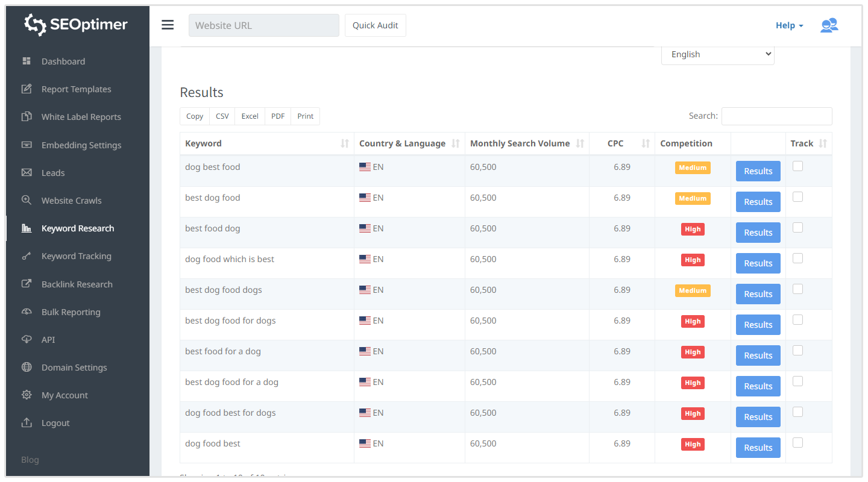Screen dimensions: 868x482
Task: Check Track box for 'dog best food'
Action: click(797, 166)
